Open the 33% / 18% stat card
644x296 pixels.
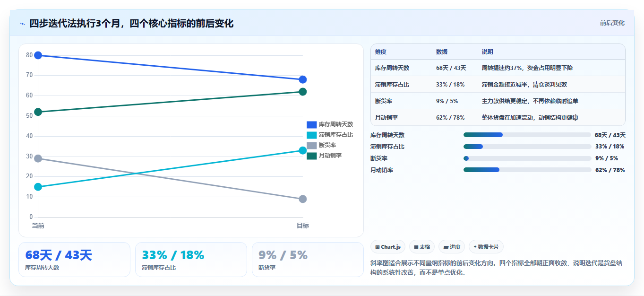click(191, 260)
